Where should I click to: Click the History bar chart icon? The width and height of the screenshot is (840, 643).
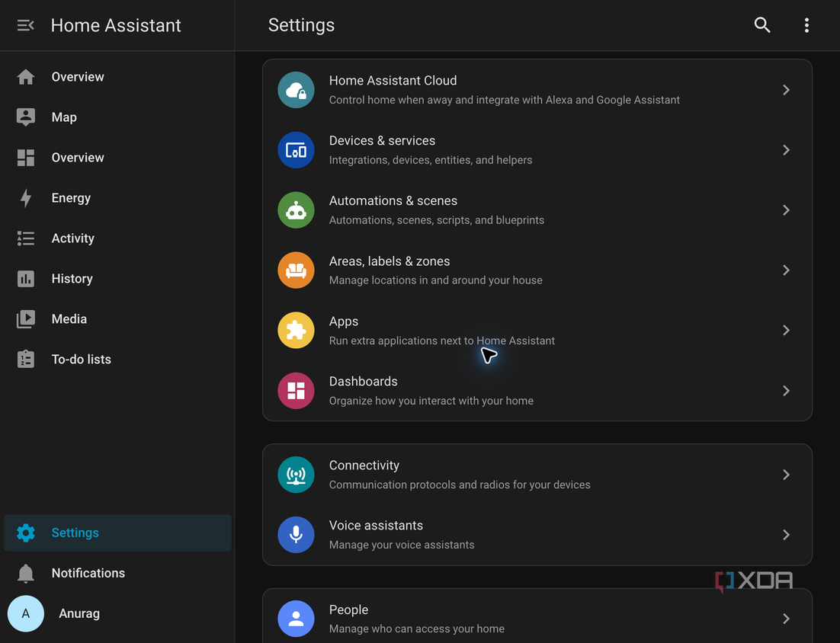pos(26,278)
